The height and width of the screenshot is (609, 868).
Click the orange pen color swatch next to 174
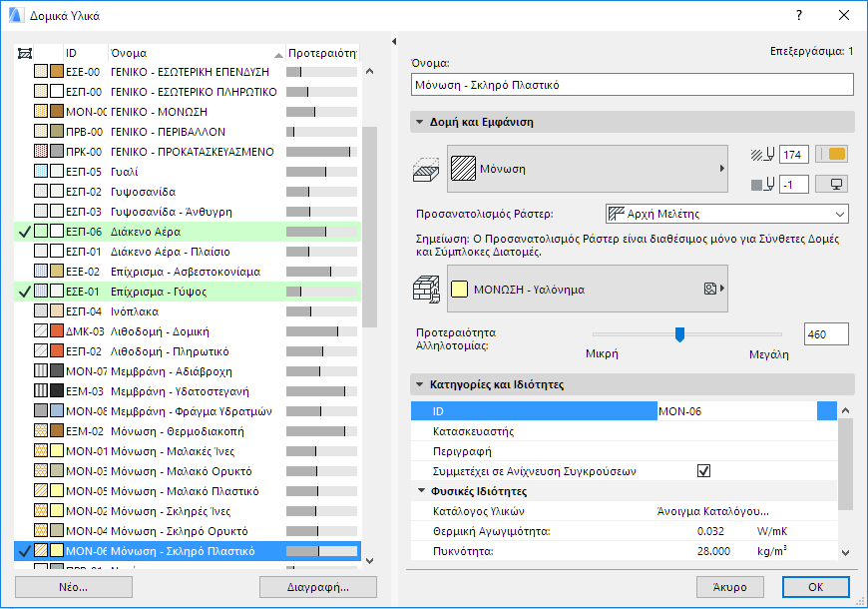click(831, 154)
